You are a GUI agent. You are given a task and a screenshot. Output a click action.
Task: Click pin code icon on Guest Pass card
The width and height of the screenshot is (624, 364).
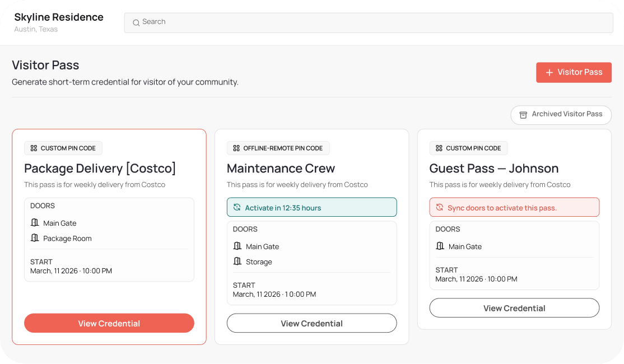(439, 148)
